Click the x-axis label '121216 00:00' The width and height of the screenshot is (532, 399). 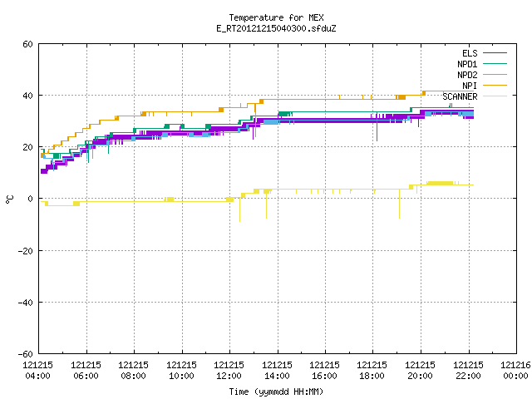click(516, 371)
